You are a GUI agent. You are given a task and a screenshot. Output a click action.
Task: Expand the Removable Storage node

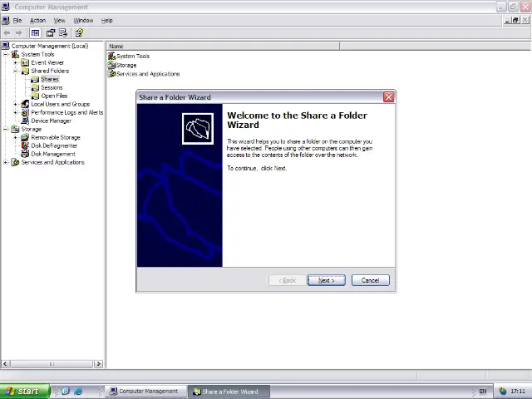coord(15,137)
